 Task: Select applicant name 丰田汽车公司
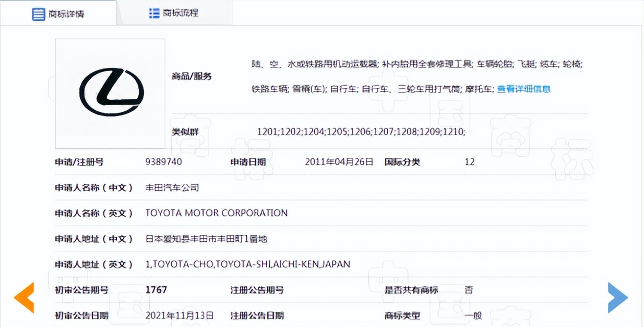(172, 187)
